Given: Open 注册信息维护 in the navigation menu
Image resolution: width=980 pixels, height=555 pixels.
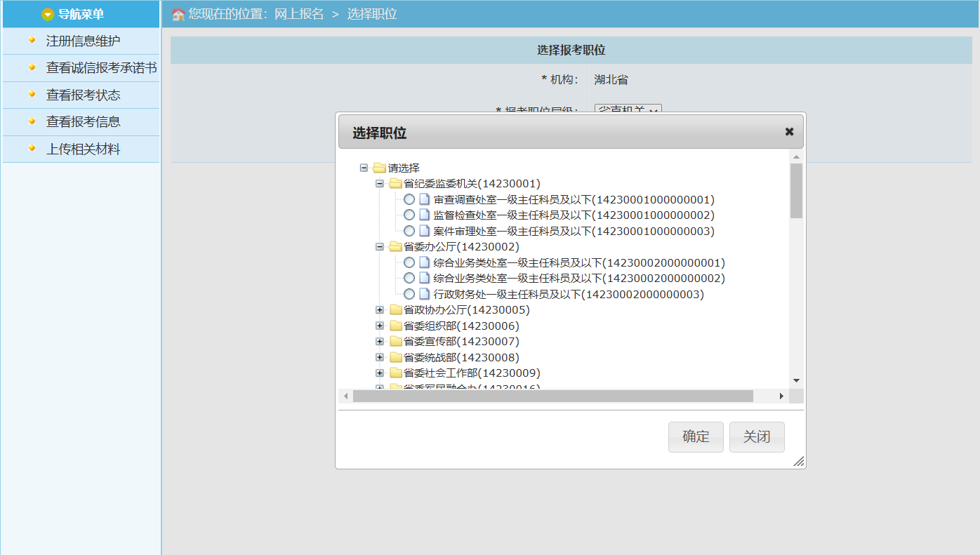Looking at the screenshot, I should click(x=83, y=41).
